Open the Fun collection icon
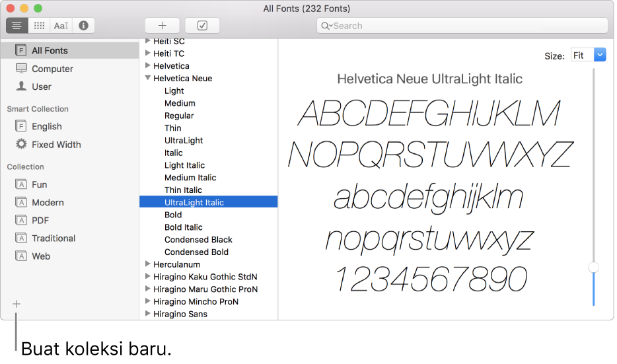 (21, 184)
